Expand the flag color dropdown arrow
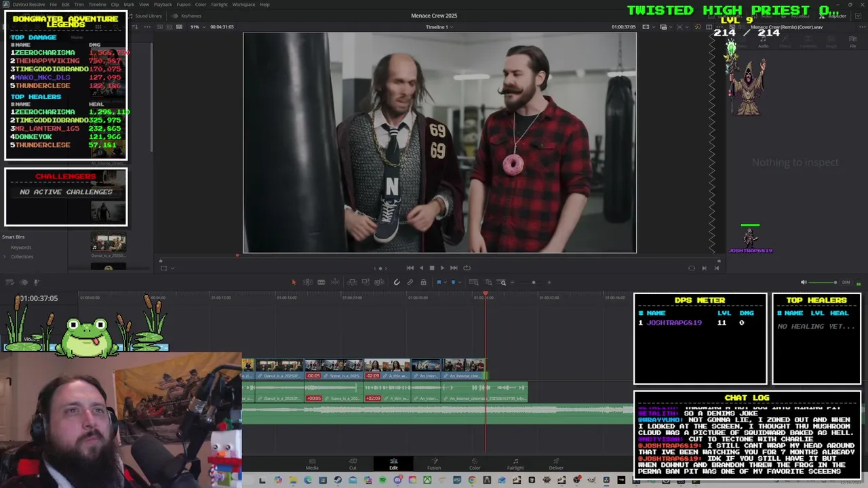This screenshot has height=488, width=868. [x=445, y=282]
